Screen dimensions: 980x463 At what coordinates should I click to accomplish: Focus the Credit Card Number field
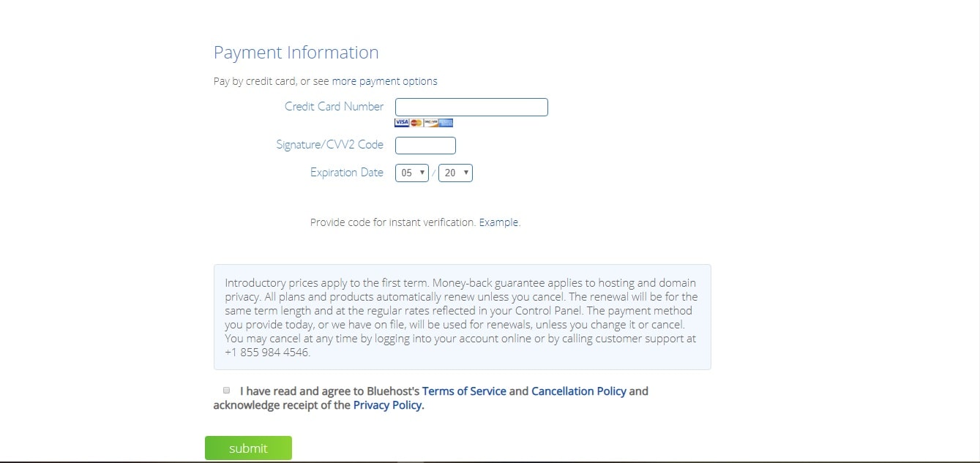click(x=471, y=107)
